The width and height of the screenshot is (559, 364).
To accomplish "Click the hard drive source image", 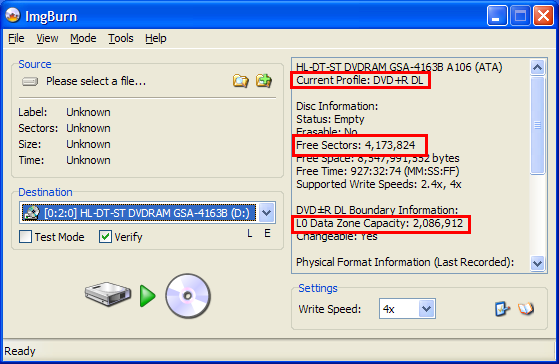I will 108,294.
